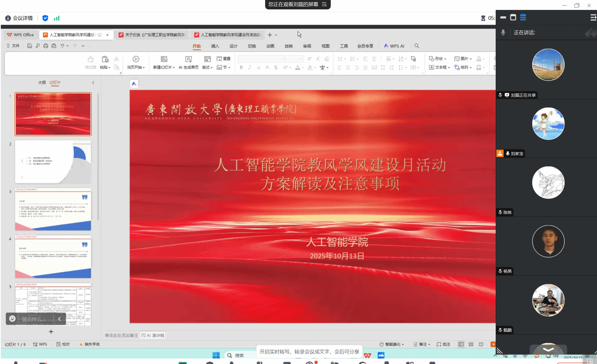Viewport: 597px width, 364px height.
Task: Click the WPS AI floating icon above slide
Action: pyautogui.click(x=134, y=84)
